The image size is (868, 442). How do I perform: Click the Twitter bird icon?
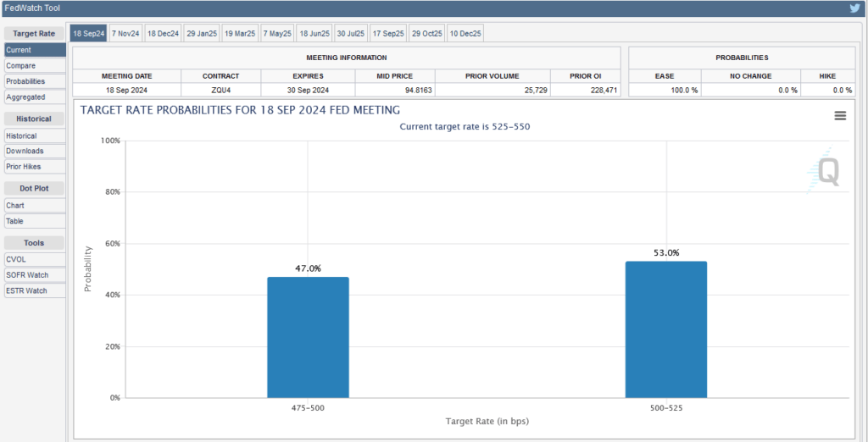pyautogui.click(x=854, y=8)
